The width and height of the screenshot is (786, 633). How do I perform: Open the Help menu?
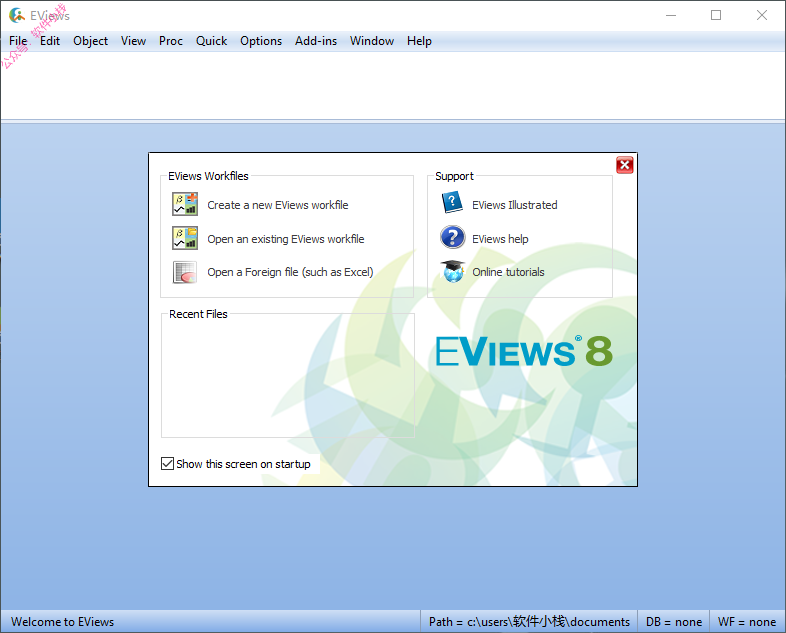[x=419, y=41]
